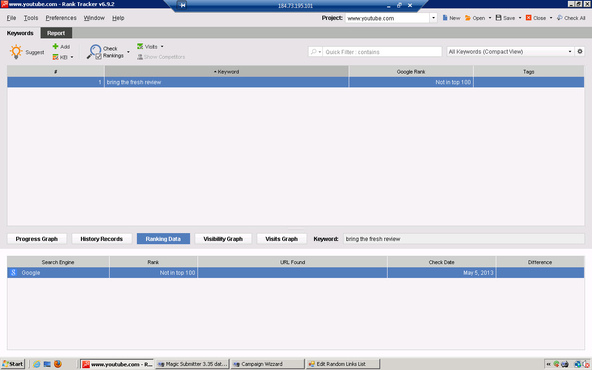Close the project via Close button

(x=536, y=18)
